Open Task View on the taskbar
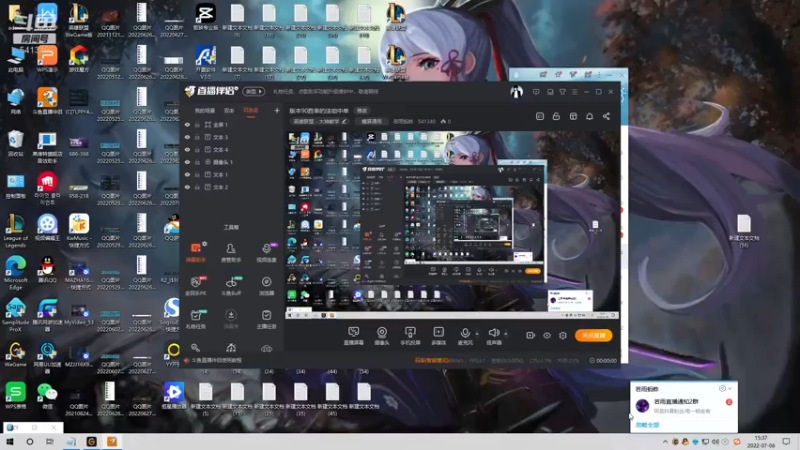Image resolution: width=800 pixels, height=450 pixels. (49, 442)
